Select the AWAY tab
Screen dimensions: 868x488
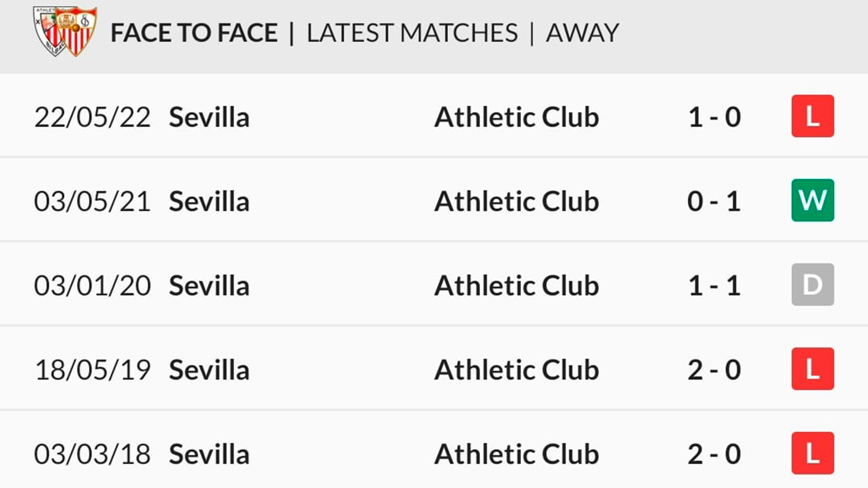point(582,33)
